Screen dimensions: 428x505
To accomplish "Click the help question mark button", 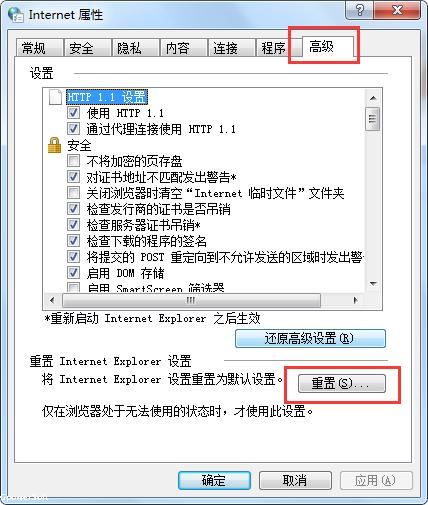I will point(360,10).
